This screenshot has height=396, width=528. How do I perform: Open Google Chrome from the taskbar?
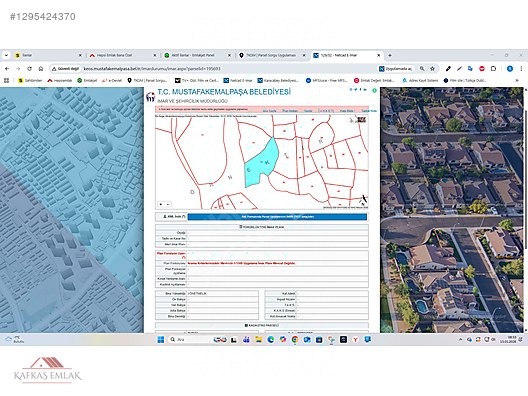pyautogui.click(x=295, y=339)
